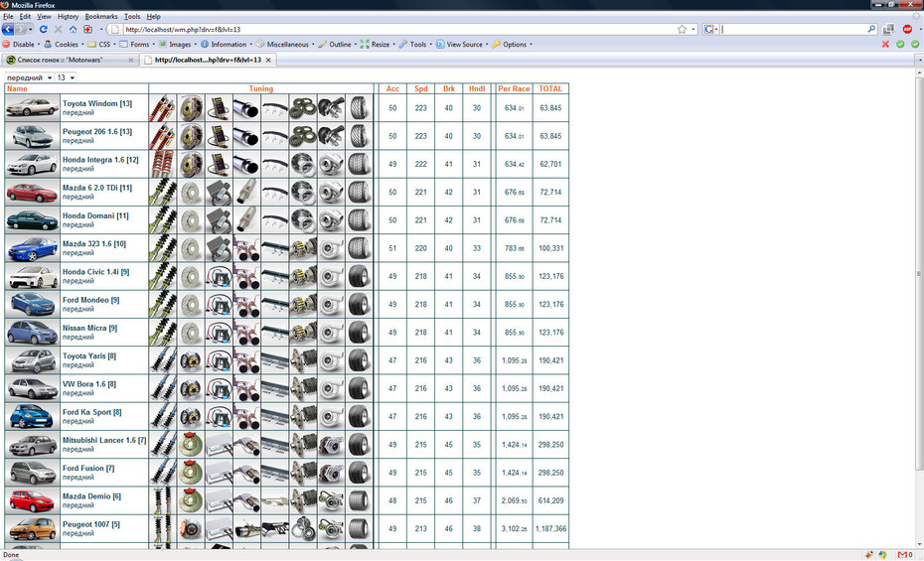Bookmark this page with the star icon
The width and height of the screenshot is (924, 561).
682,29
